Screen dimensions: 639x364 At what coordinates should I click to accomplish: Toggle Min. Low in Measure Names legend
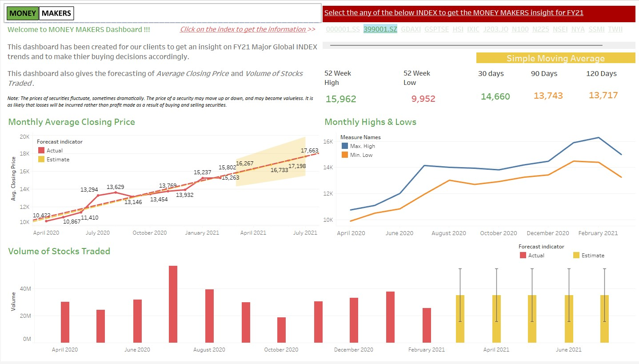click(x=357, y=155)
